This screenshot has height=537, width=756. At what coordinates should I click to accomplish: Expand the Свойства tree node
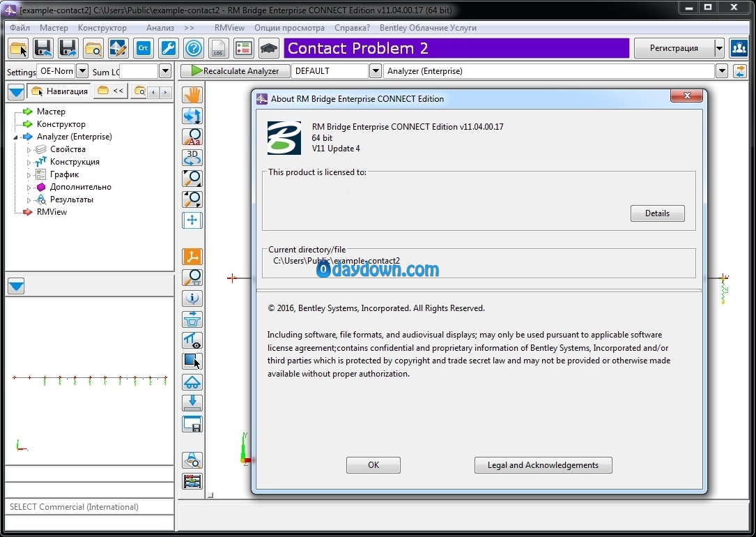click(29, 149)
